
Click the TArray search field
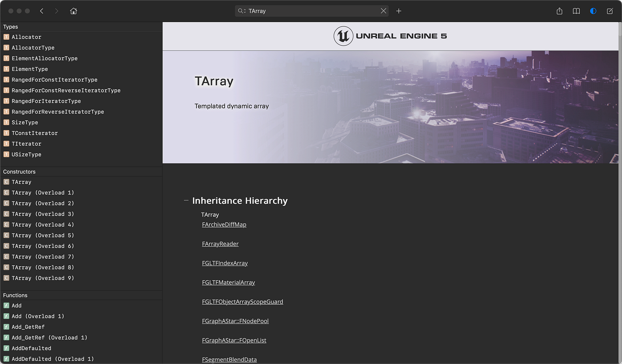tap(313, 11)
